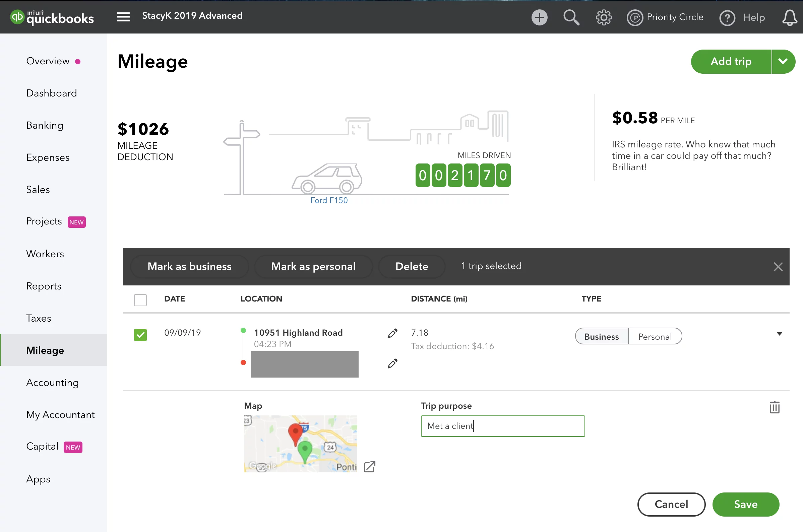Screen dimensions: 803x532
Task: View notifications bell
Action: [x=789, y=17]
